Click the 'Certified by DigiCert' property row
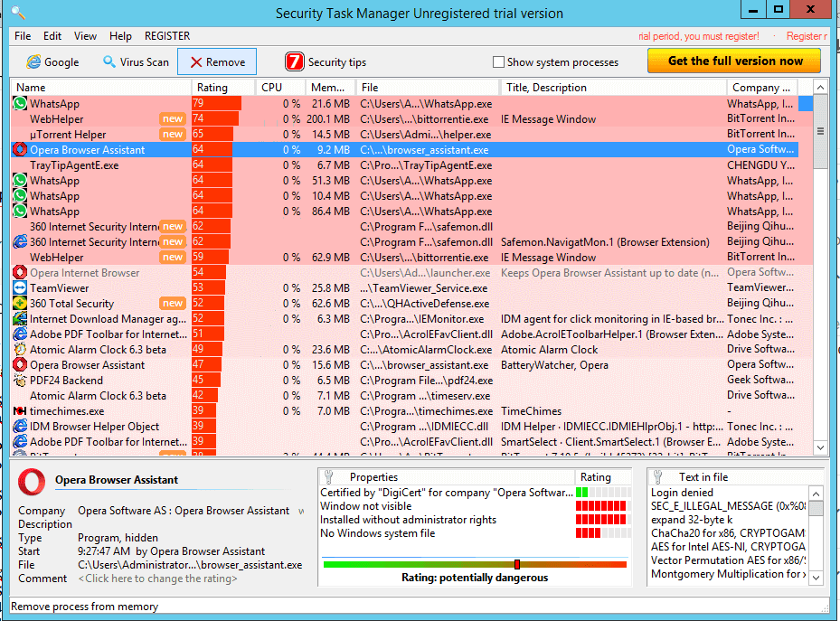The image size is (840, 621). pyautogui.click(x=476, y=493)
